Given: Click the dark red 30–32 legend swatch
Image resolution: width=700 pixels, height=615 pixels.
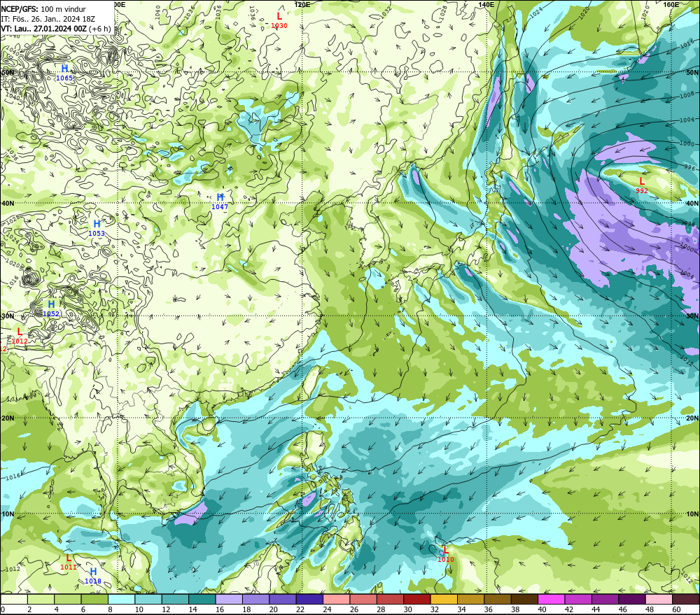Looking at the screenshot, I should (x=417, y=599).
